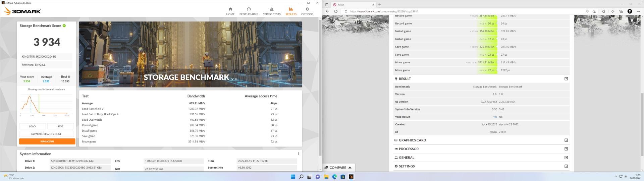Click the result Id 40280

[493, 132]
